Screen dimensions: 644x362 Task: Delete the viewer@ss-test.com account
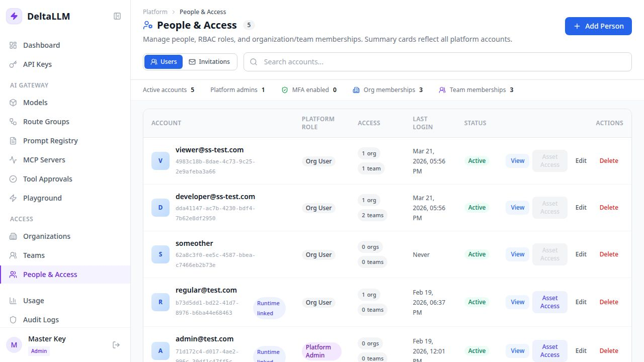click(x=609, y=161)
